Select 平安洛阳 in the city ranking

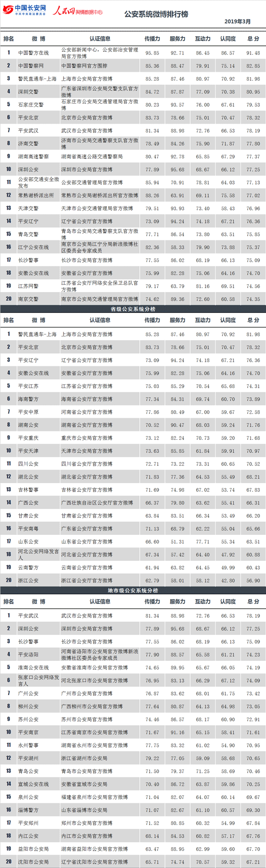[x=29, y=655]
